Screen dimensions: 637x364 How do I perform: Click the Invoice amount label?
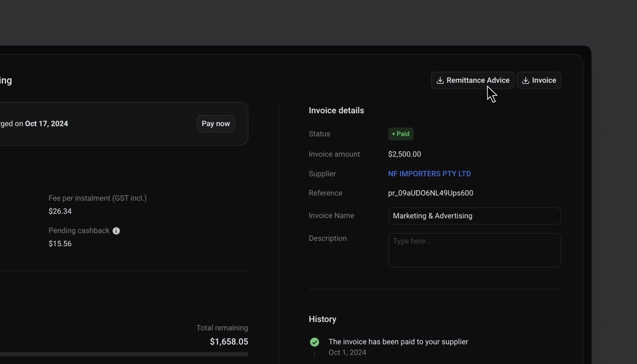tap(334, 154)
